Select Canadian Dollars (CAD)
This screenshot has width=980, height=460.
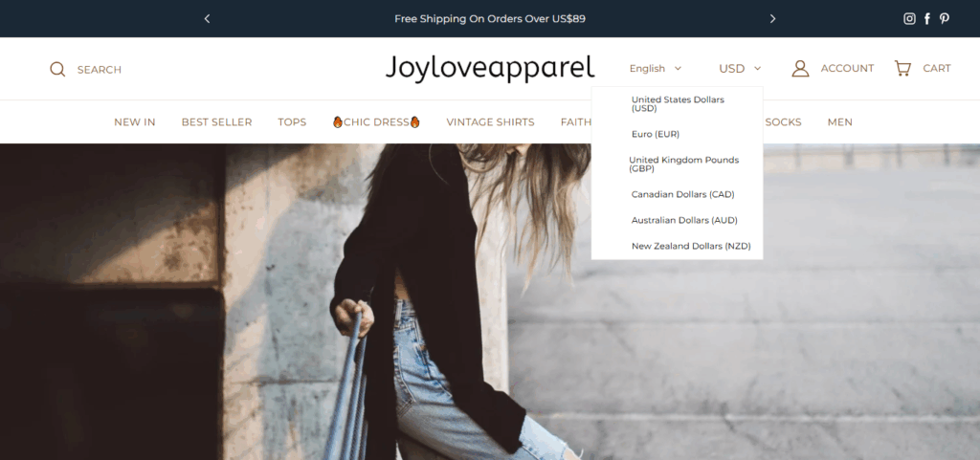coord(682,194)
